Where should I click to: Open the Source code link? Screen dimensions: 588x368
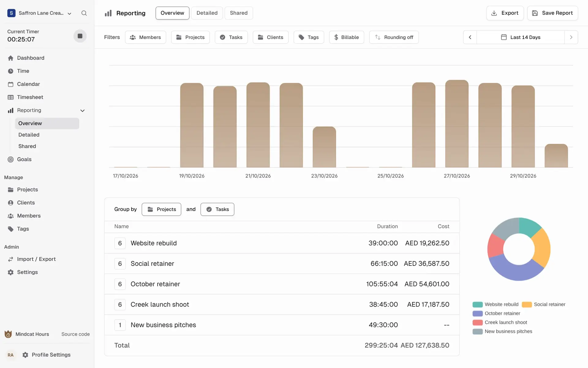[76, 334]
